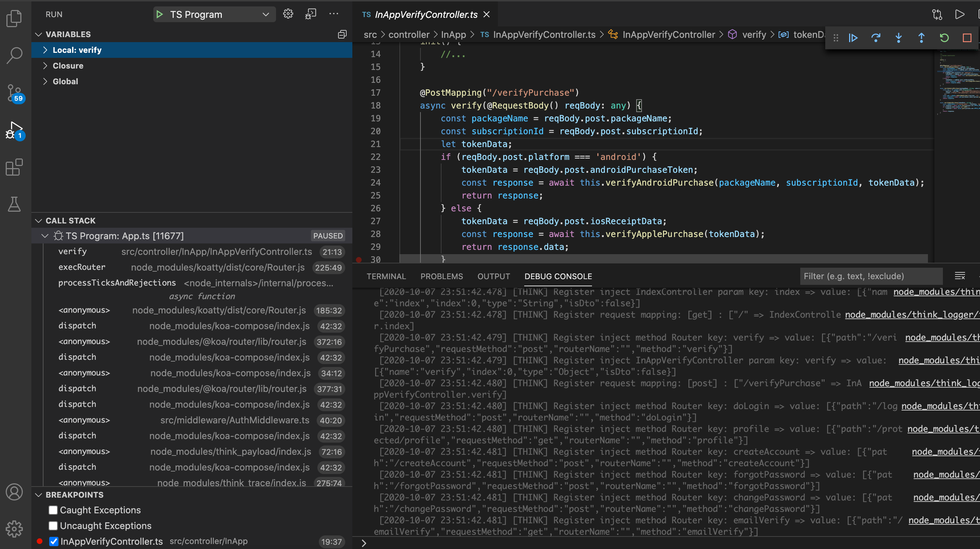This screenshot has height=549, width=980.
Task: Click the debug console filter field
Action: 871,276
